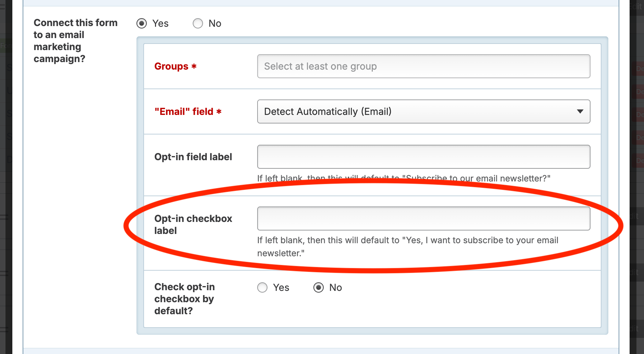Click "Check opt-in checkbox by default?" label
The height and width of the screenshot is (354, 644).
[x=184, y=299]
